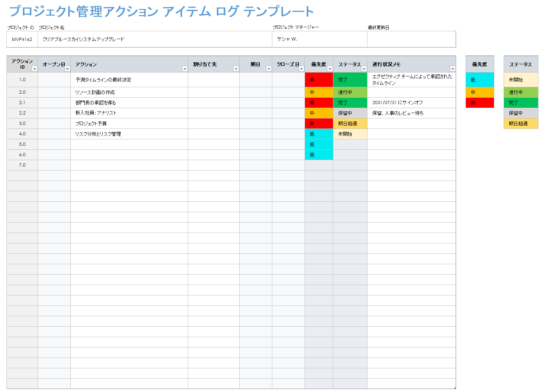The width and height of the screenshot is (546, 392).
Task: Select action 予測タイムラインの最終決定
Action: tap(129, 80)
